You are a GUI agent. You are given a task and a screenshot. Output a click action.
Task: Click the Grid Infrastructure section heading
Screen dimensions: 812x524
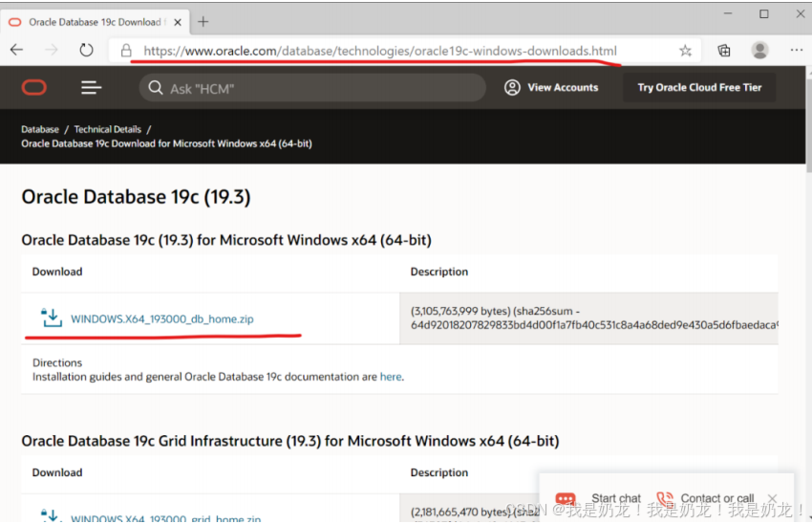[x=290, y=441]
